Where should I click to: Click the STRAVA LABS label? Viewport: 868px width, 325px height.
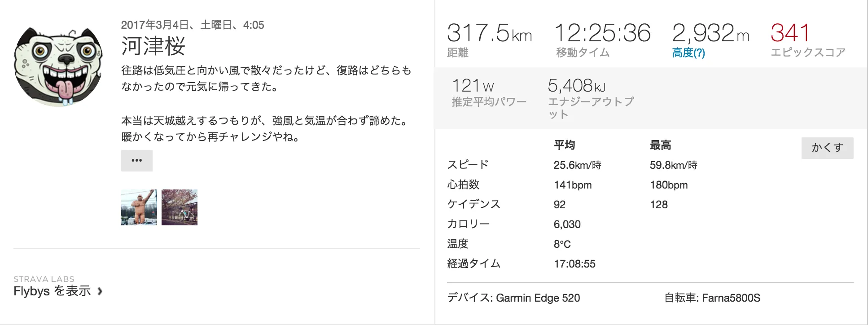coord(44,279)
